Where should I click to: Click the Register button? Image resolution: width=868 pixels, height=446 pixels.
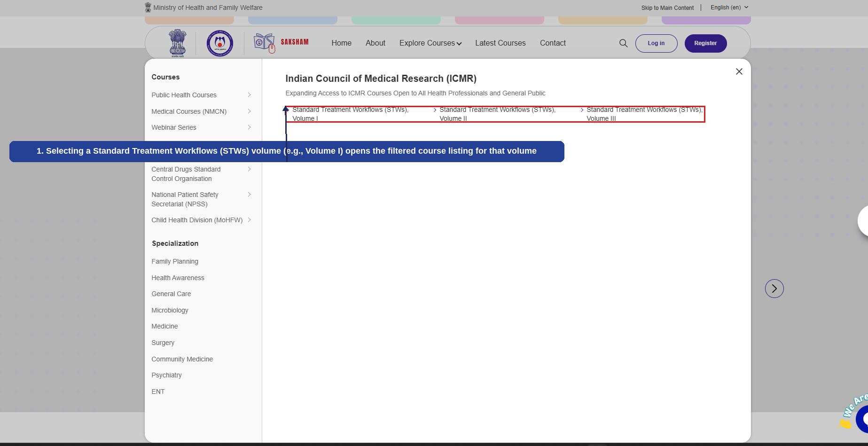[705, 43]
